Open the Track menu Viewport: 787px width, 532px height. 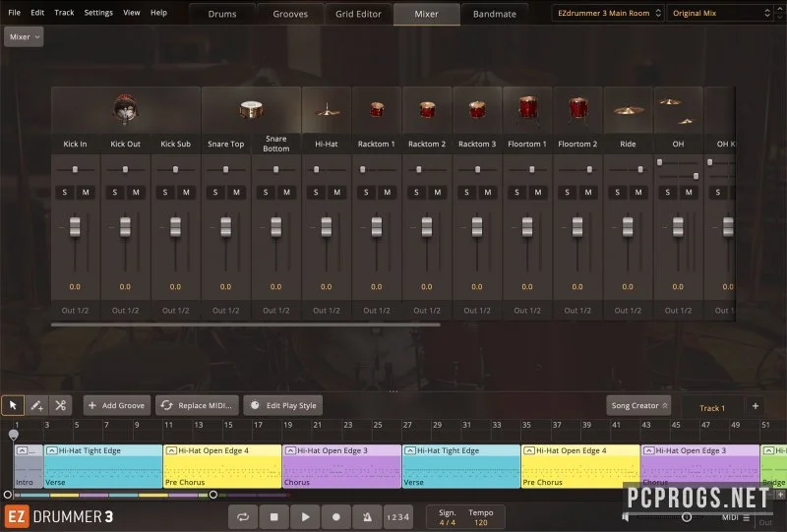coord(64,13)
